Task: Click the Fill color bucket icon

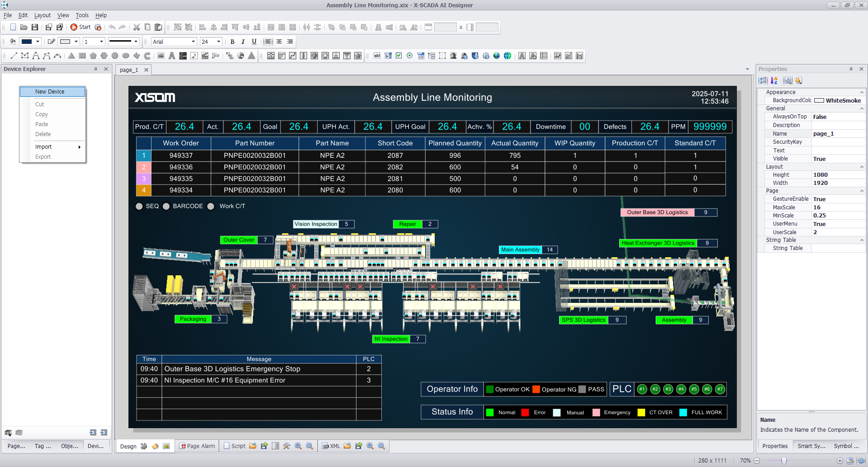Action: [x=13, y=42]
